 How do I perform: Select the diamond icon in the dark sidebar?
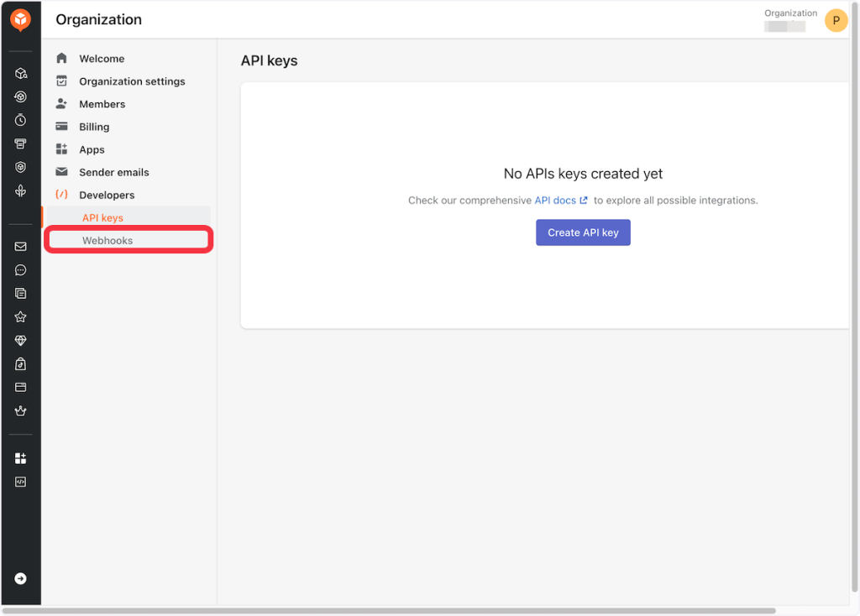coord(21,341)
